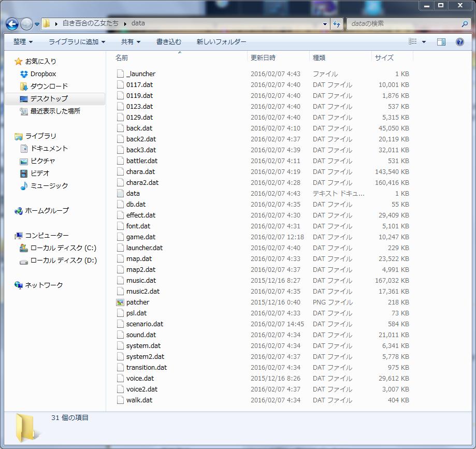The image size is (476, 449).
Task: Open the 共有 menu
Action: (131, 41)
